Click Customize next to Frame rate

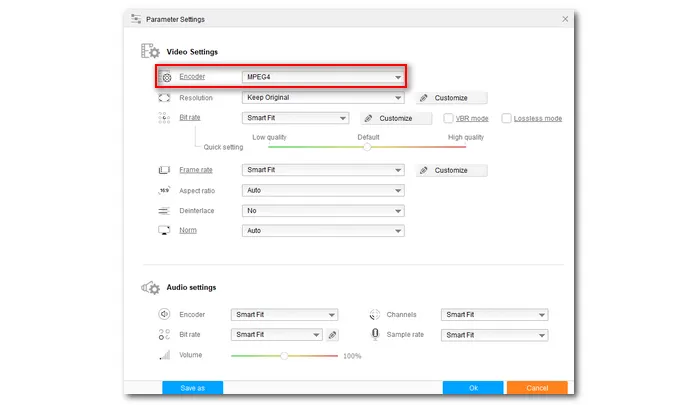coord(451,170)
